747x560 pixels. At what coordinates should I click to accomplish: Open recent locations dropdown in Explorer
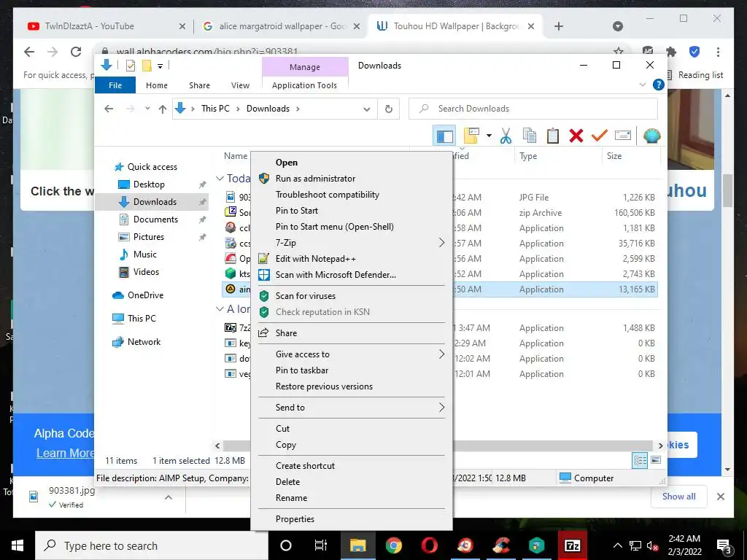(x=147, y=109)
